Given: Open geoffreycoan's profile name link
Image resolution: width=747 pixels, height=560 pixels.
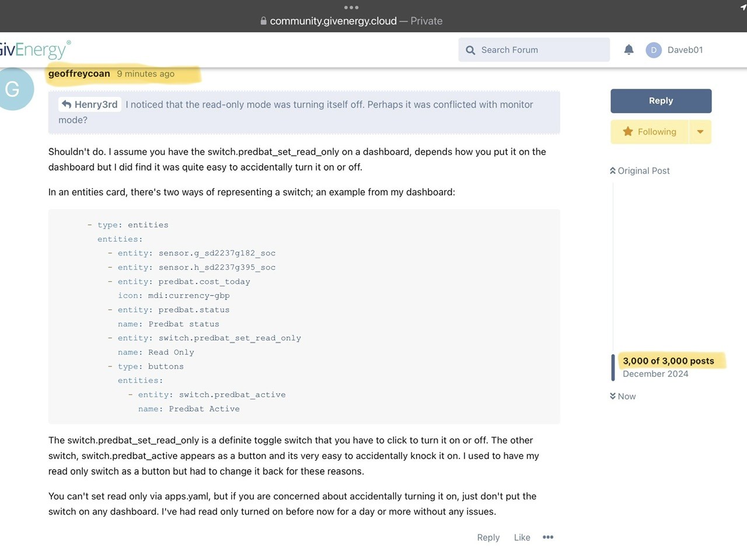Looking at the screenshot, I should 79,73.
